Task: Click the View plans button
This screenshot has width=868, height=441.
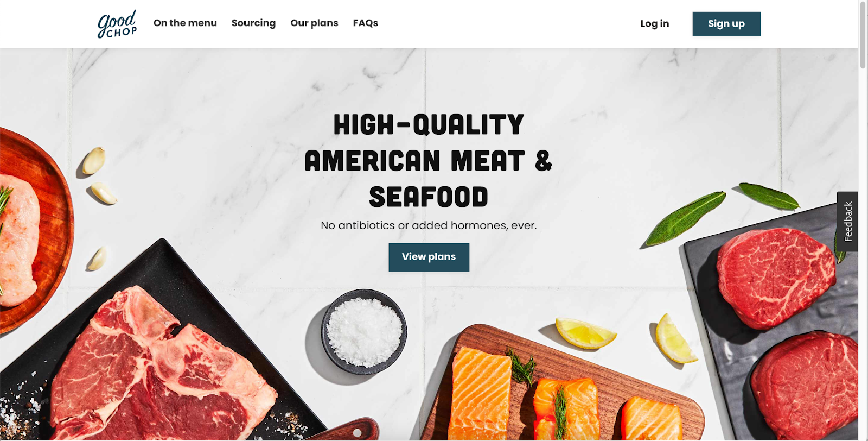Action: coord(429,257)
